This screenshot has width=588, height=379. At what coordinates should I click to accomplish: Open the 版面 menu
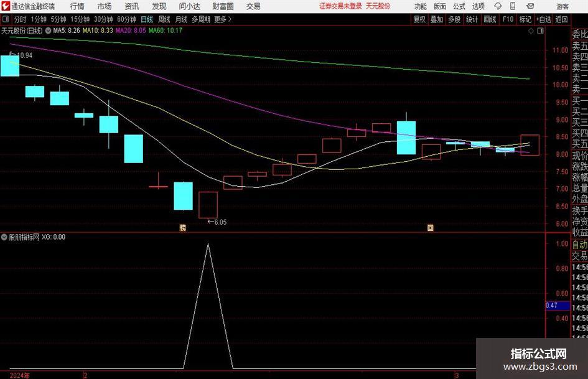pos(439,6)
